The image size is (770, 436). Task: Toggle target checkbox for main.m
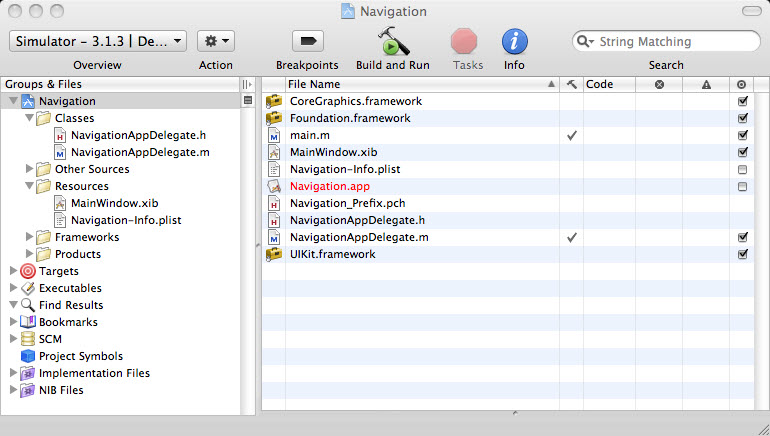click(x=742, y=135)
